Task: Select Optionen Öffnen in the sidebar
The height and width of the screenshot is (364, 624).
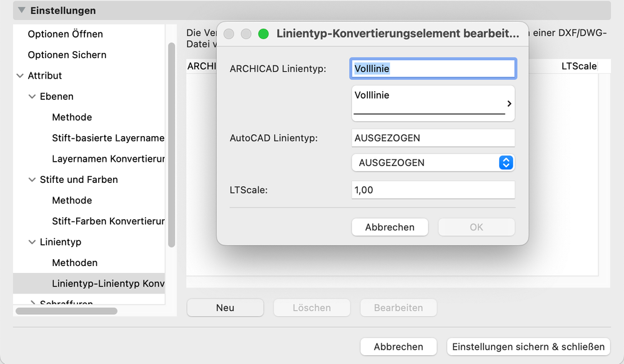Action: point(65,34)
